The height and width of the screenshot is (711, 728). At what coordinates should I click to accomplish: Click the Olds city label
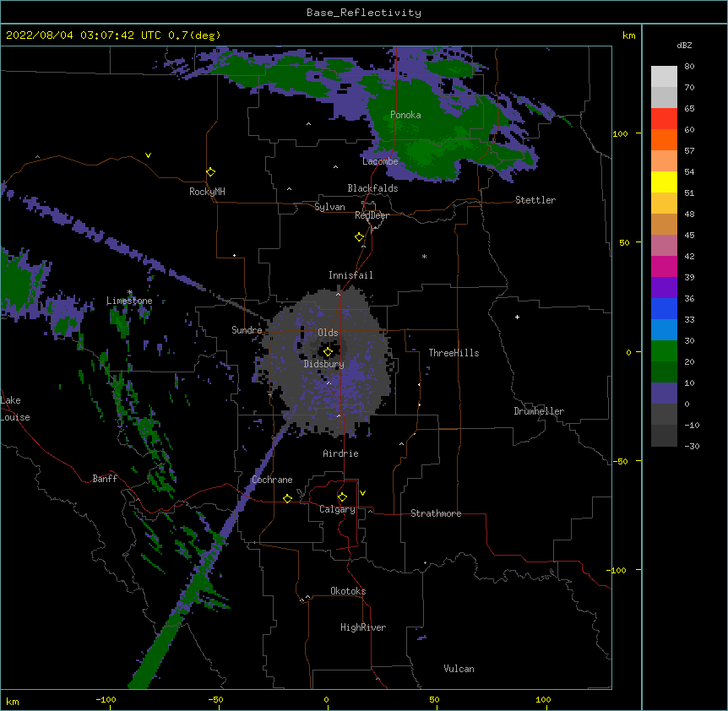(x=328, y=333)
